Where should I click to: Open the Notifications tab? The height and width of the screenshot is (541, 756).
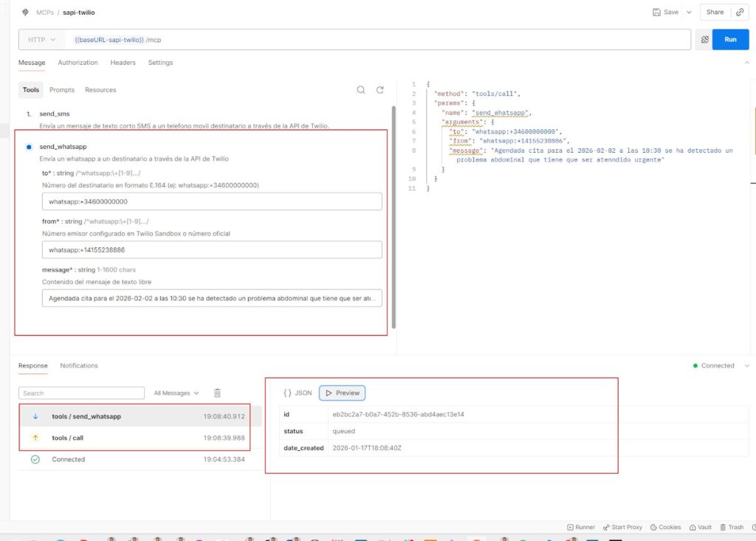[79, 365]
